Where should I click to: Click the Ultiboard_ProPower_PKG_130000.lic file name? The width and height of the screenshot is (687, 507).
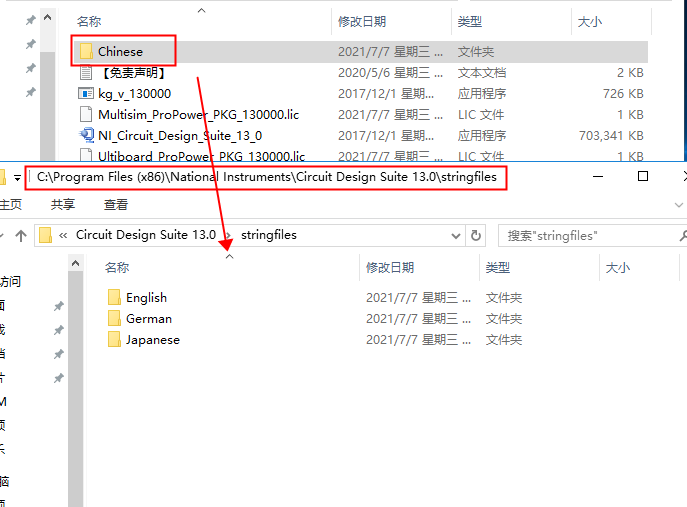(x=202, y=156)
